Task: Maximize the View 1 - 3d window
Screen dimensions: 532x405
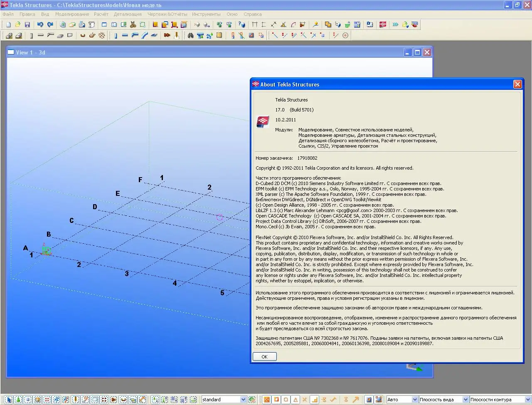Action: 417,52
